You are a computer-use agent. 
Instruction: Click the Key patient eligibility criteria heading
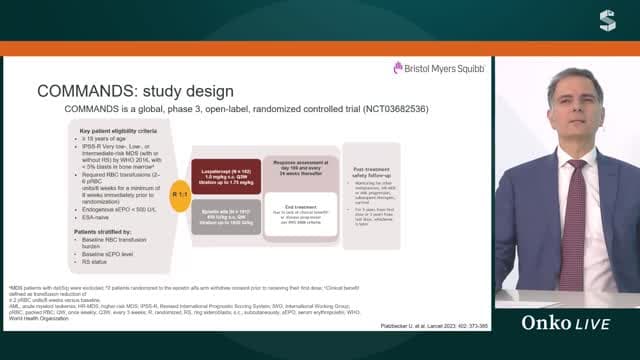(118, 131)
